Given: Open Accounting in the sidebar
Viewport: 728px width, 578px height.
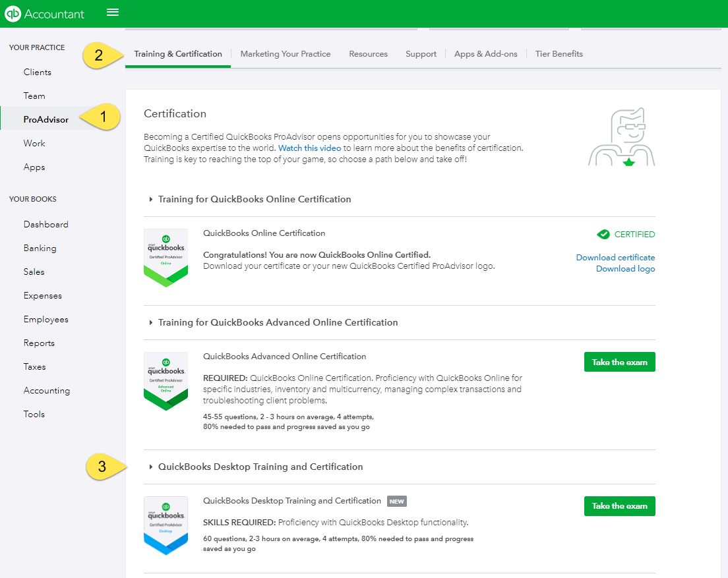Looking at the screenshot, I should tap(47, 391).
